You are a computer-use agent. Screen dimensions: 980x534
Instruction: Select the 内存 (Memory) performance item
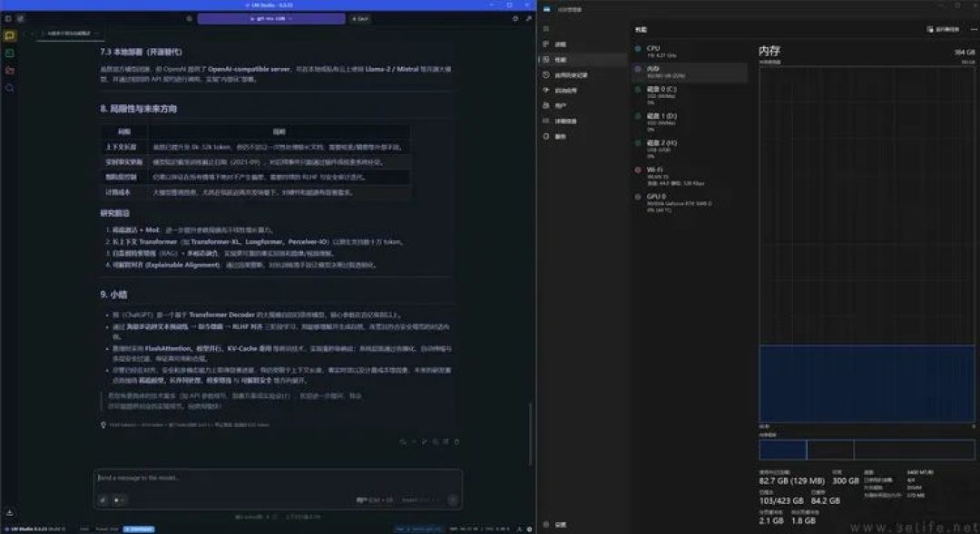tap(690, 72)
